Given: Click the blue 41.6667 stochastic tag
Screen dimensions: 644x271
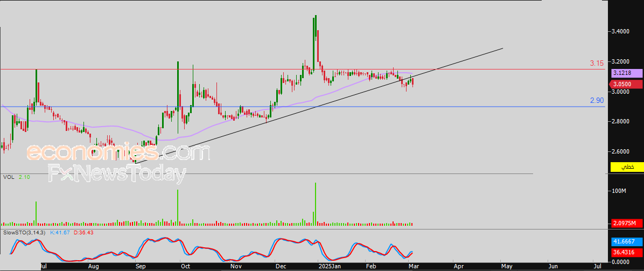Looking at the screenshot, I should coord(627,242).
